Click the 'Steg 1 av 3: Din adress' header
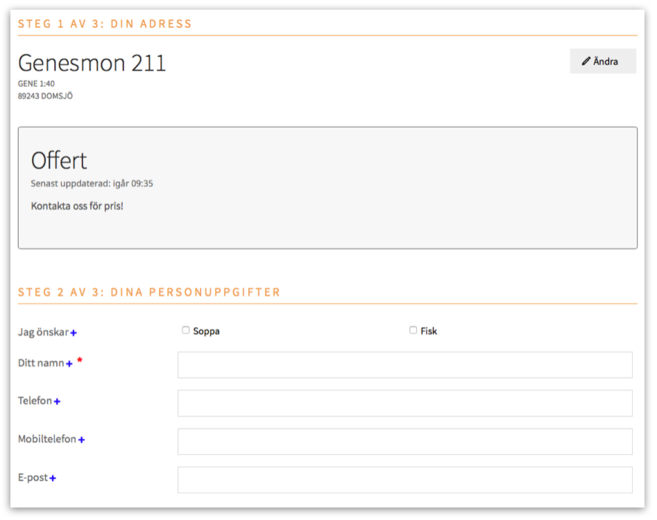657x520 pixels. pyautogui.click(x=105, y=23)
